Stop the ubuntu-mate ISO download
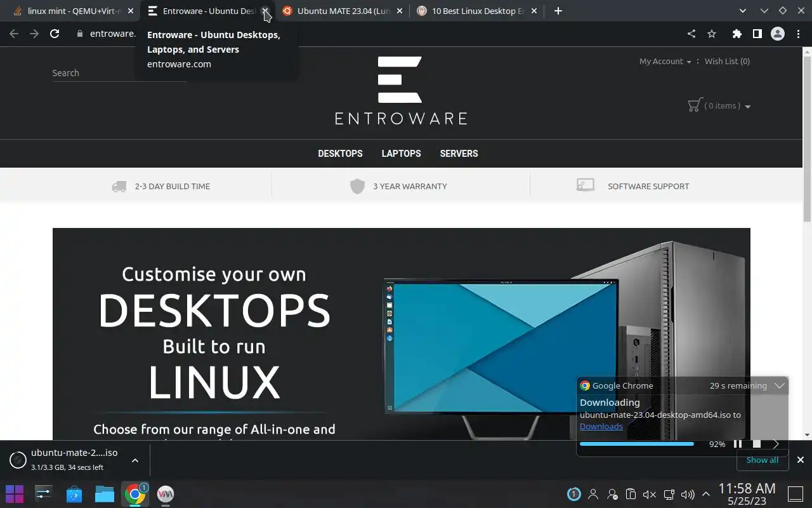The image size is (812, 508). 756,444
